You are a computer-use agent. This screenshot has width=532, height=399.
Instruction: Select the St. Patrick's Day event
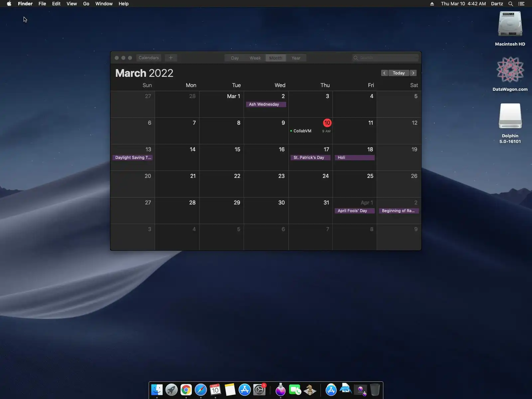[311, 158]
